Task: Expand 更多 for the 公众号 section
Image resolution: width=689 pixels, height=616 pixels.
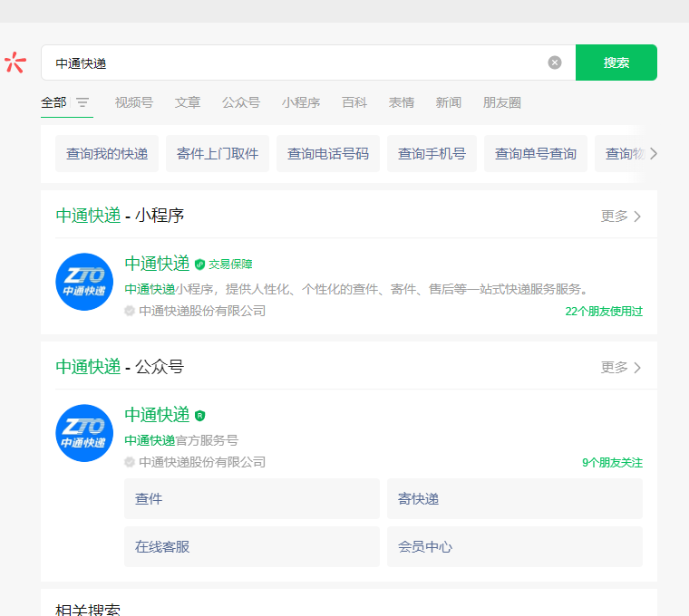Action: coord(621,368)
